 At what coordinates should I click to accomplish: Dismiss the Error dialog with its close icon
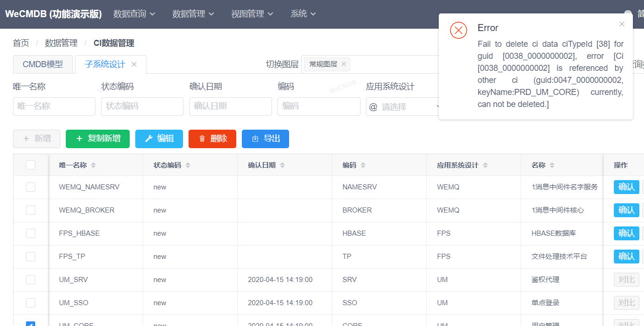[x=622, y=24]
